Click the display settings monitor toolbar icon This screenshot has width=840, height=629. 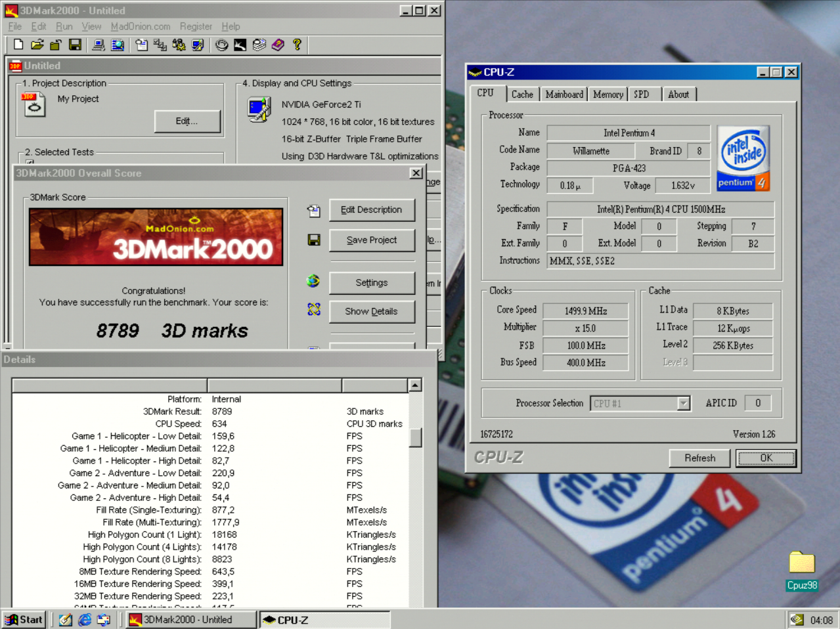[x=198, y=45]
